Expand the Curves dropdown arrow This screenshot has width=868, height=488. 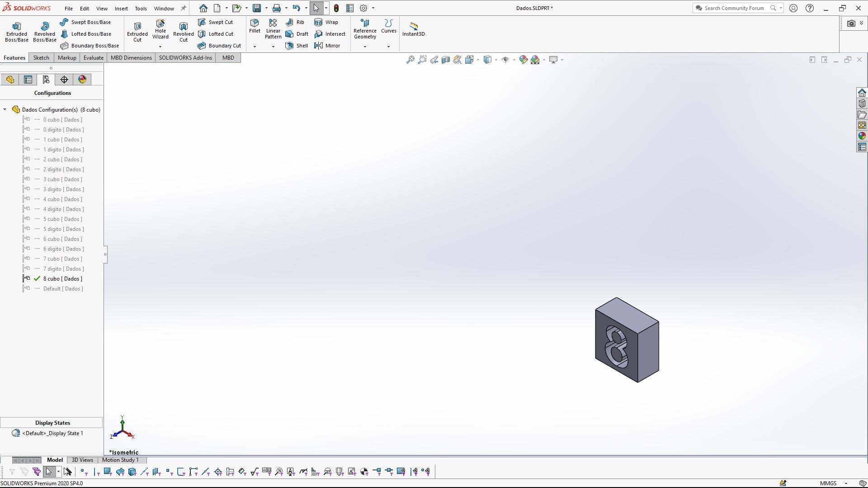click(388, 47)
